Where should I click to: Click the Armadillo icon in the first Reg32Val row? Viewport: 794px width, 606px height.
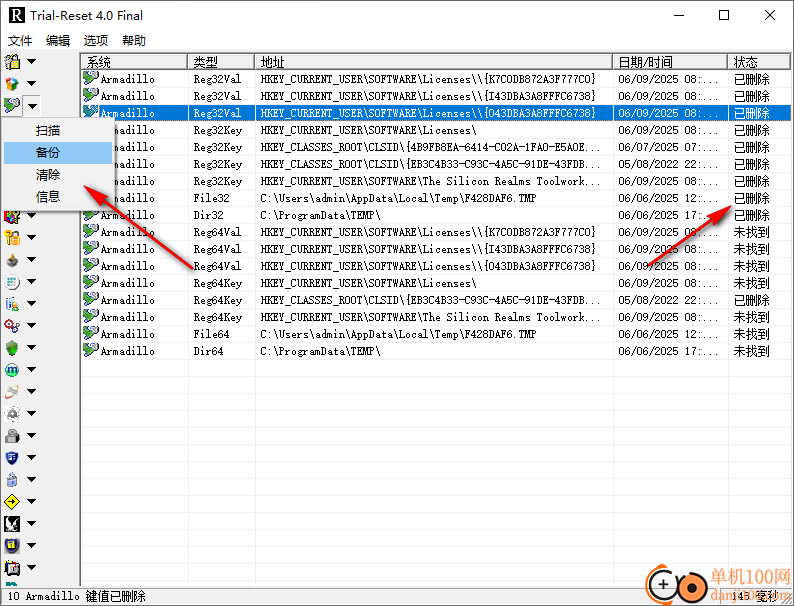[91, 78]
